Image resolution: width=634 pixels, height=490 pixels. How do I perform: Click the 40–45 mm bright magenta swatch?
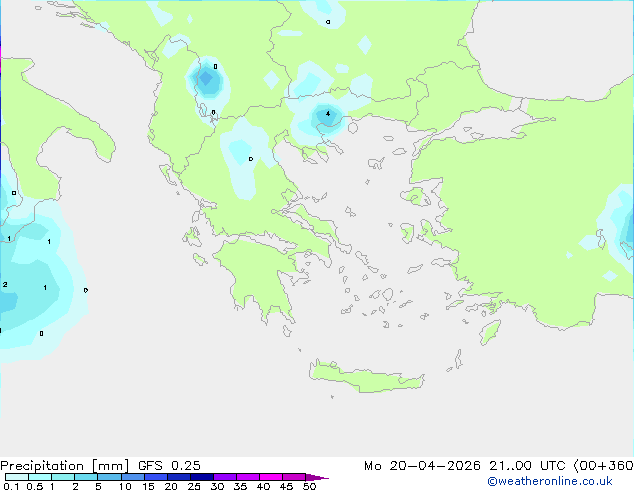(x=271, y=477)
